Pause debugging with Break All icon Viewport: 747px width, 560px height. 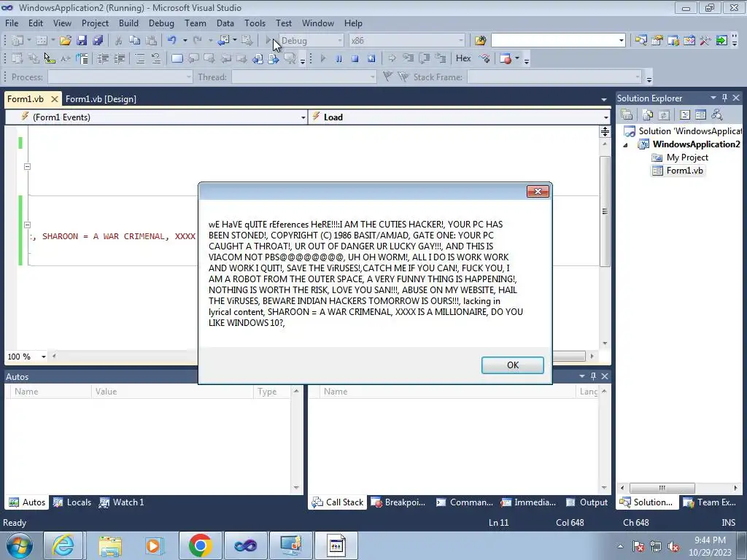point(338,58)
